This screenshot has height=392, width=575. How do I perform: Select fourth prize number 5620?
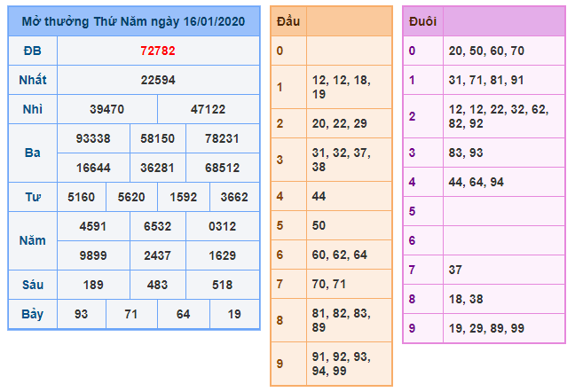tap(132, 197)
